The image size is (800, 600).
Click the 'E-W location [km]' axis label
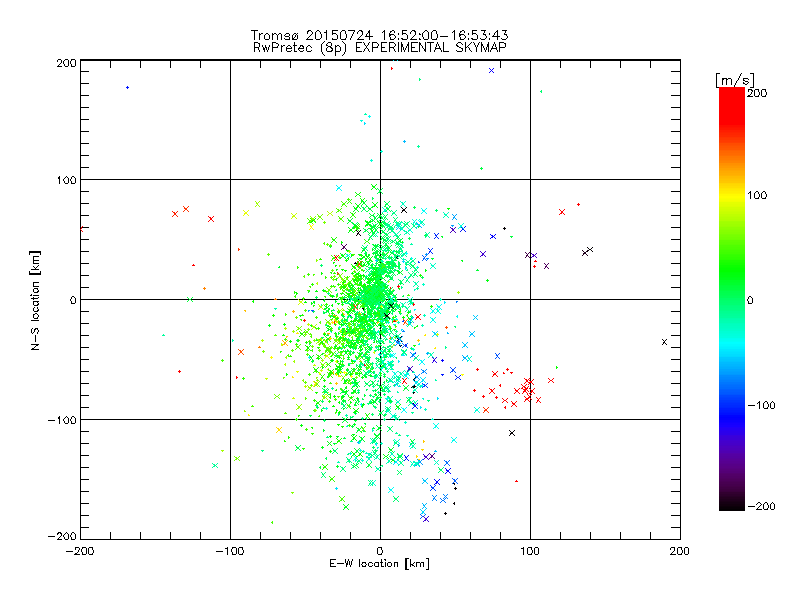(379, 564)
